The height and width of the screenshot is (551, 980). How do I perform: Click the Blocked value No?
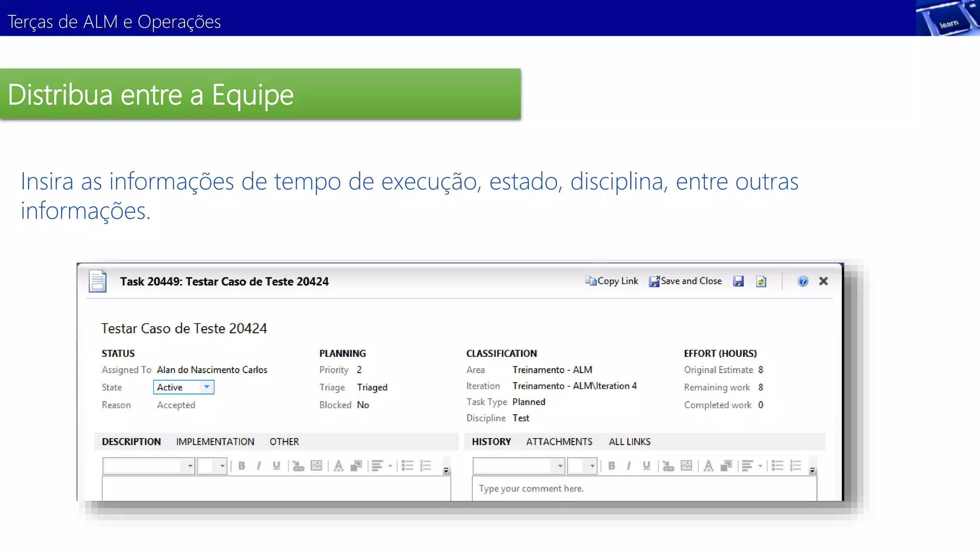pos(363,405)
